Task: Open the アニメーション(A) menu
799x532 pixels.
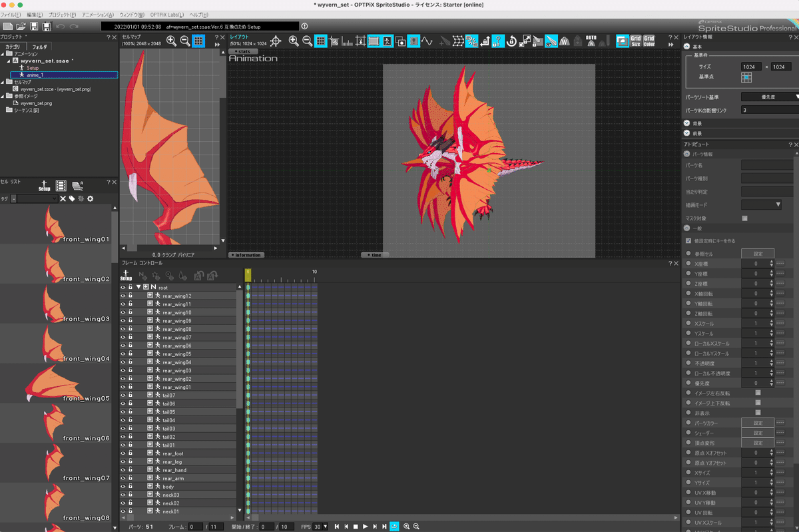Action: point(98,14)
